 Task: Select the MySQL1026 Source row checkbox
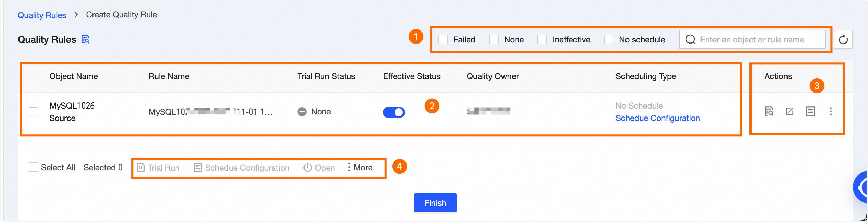point(34,112)
